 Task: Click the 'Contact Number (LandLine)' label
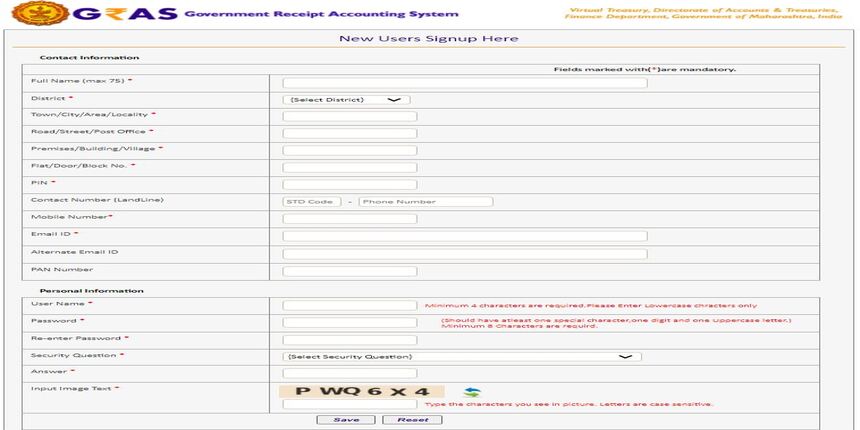click(x=97, y=200)
